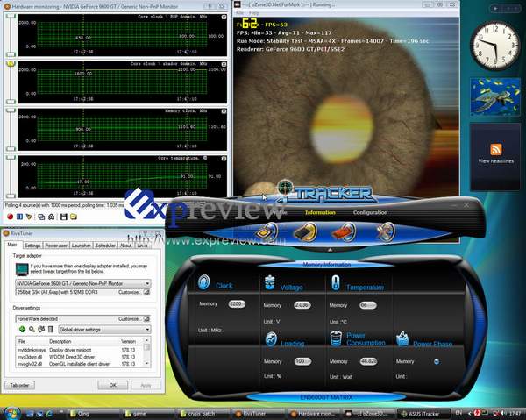This screenshot has width=526, height=420.
Task: Select the nvlddmkm.sys row in driver list
Action: [80, 350]
